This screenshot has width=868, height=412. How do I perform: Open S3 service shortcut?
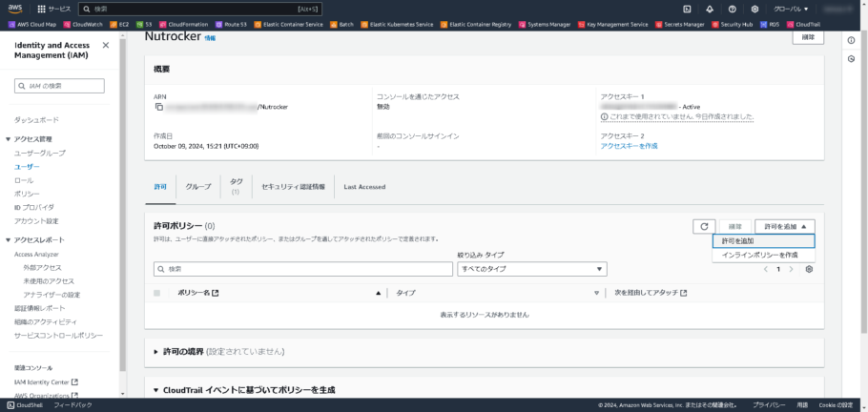coord(144,25)
